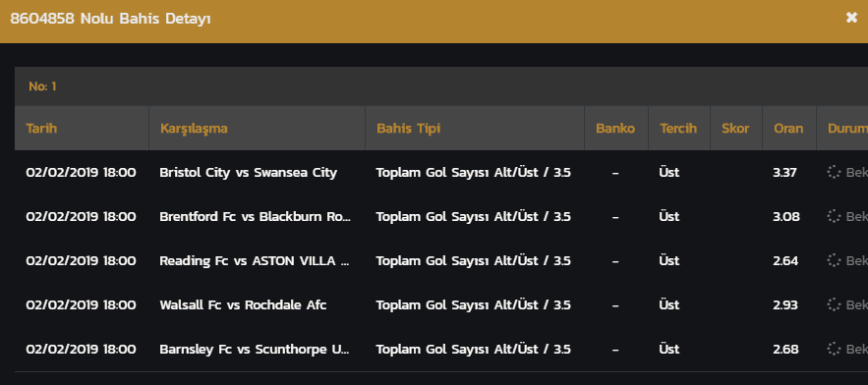The height and width of the screenshot is (385, 868).
Task: Click pending spinner icon for Bristol City row
Action: pyautogui.click(x=834, y=172)
